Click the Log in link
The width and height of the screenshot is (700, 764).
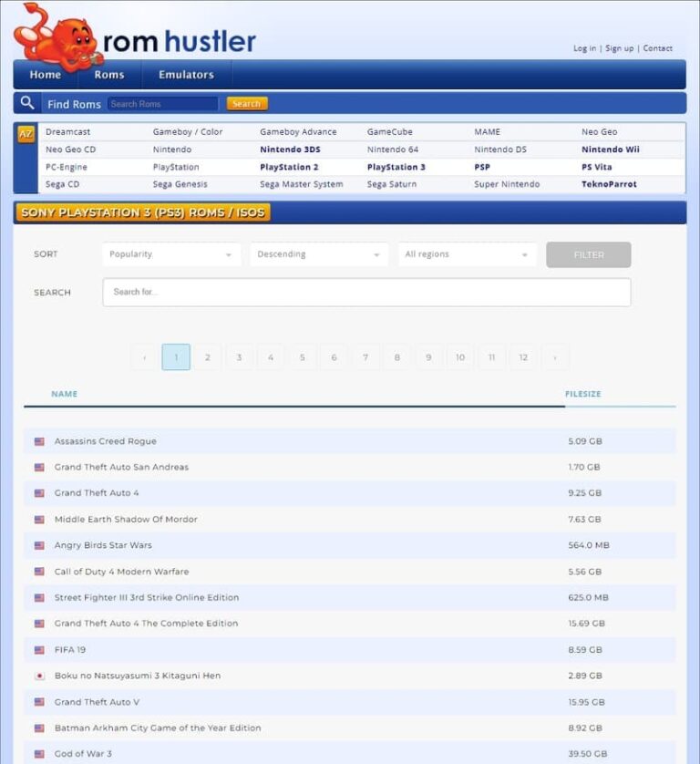pos(584,48)
